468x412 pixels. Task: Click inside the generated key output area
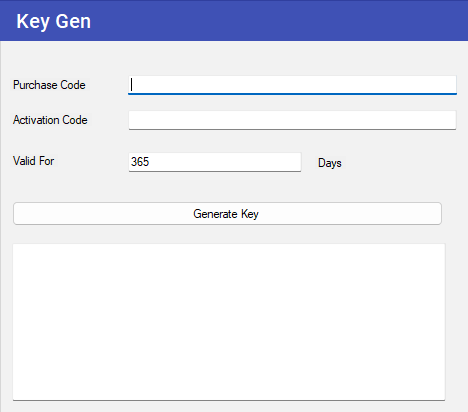coord(229,322)
